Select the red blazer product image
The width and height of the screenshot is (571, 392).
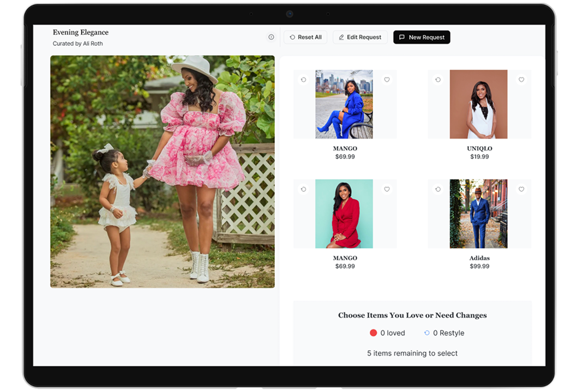click(344, 214)
